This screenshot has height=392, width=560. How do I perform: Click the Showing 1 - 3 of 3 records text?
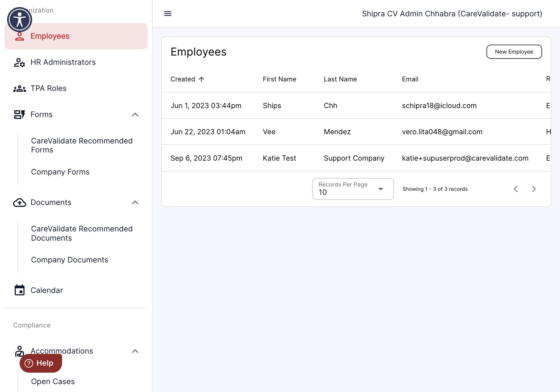point(435,189)
